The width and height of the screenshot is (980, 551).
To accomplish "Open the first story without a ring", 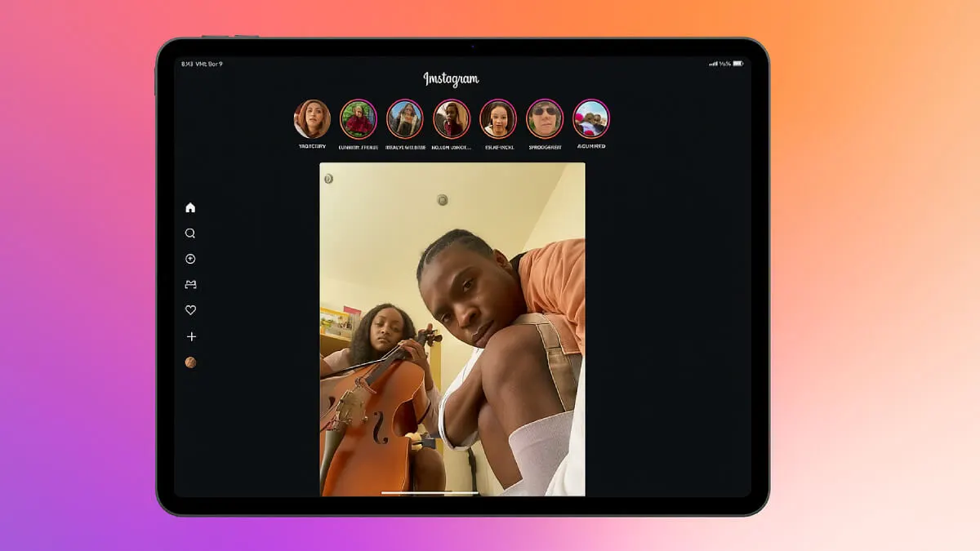I will [312, 119].
